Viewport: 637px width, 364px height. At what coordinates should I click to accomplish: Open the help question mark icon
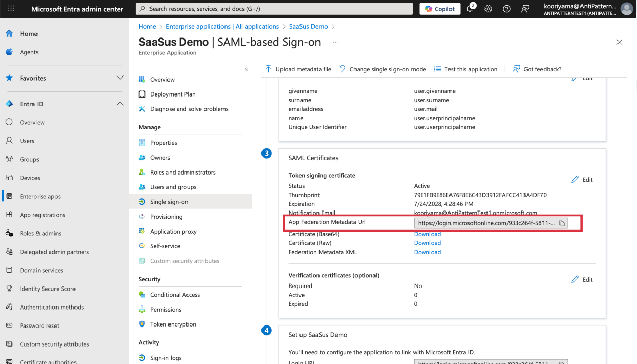507,9
